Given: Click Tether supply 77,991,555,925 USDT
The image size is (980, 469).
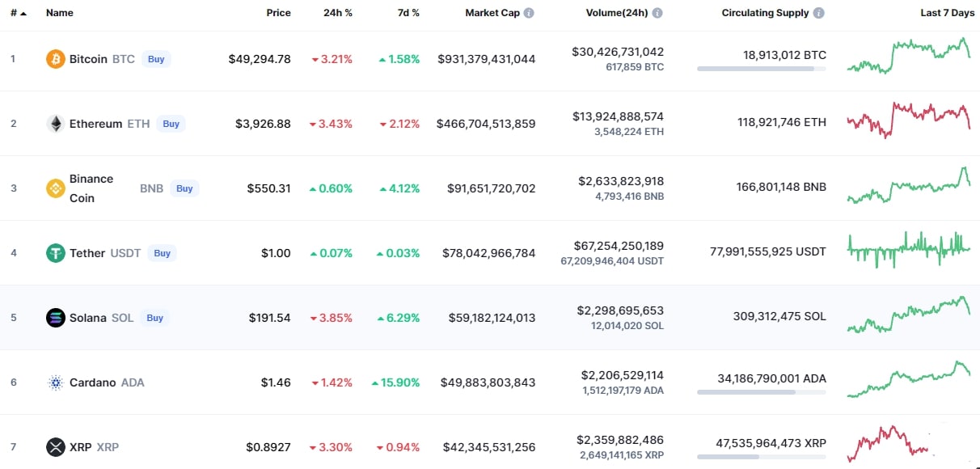Looking at the screenshot, I should coord(768,251).
